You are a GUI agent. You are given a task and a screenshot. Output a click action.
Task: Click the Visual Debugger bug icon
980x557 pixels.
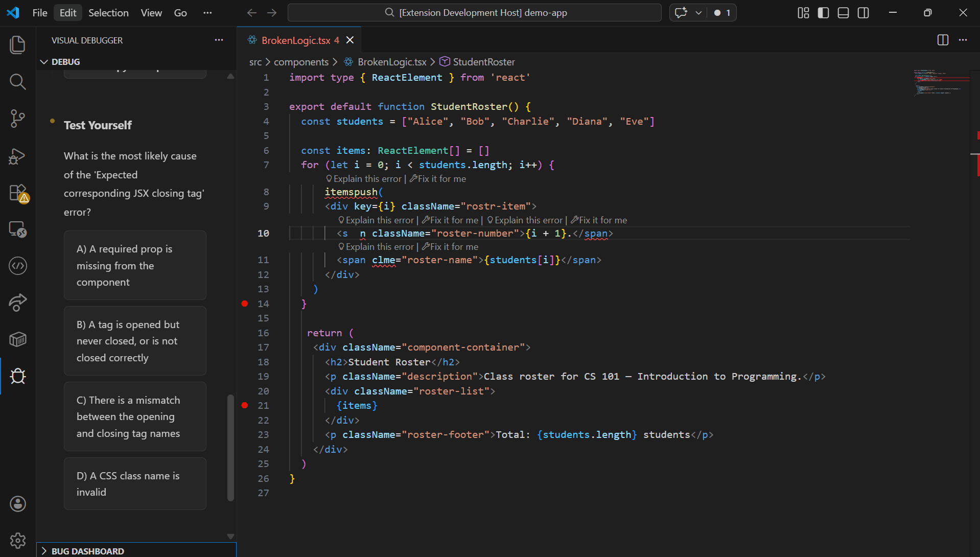click(18, 376)
